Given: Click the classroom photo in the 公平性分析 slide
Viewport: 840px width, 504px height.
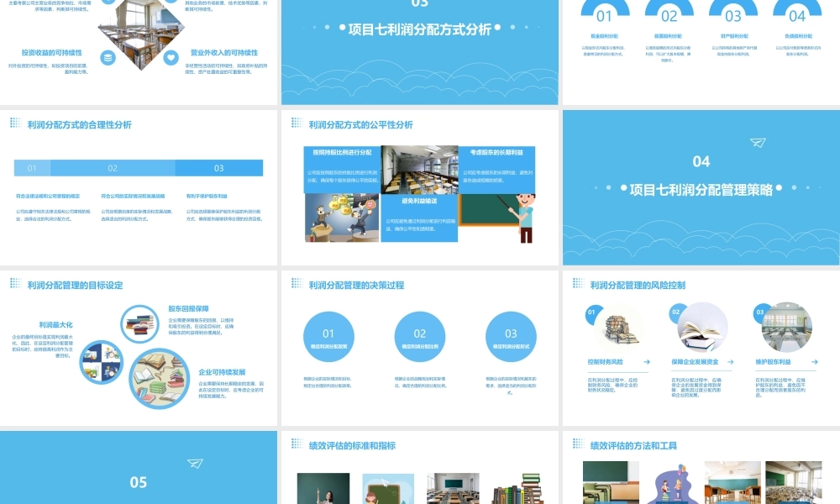Looking at the screenshot, I should (419, 170).
